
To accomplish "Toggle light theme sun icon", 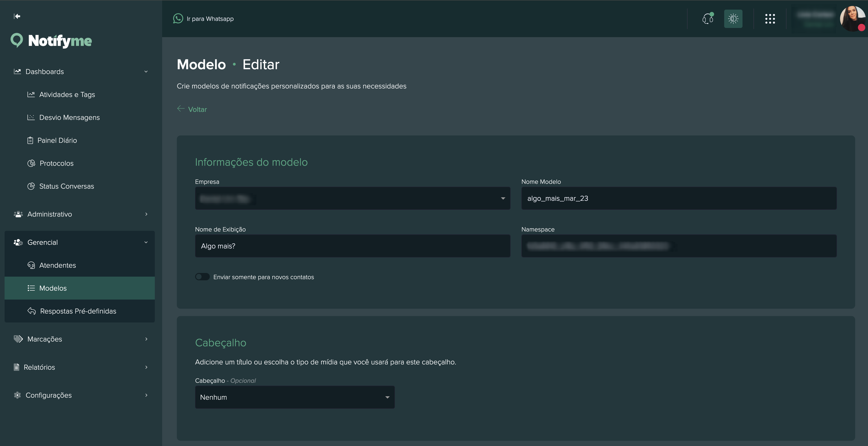I will (x=733, y=19).
